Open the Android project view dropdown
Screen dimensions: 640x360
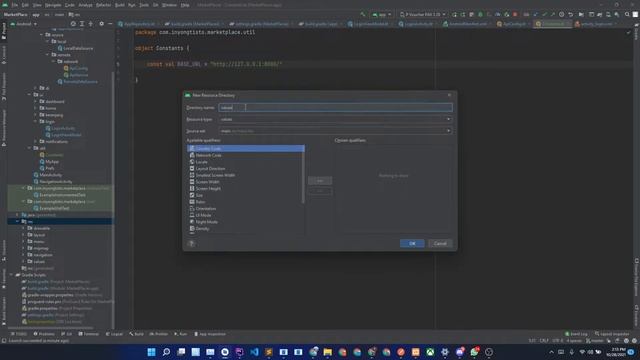(x=24, y=24)
